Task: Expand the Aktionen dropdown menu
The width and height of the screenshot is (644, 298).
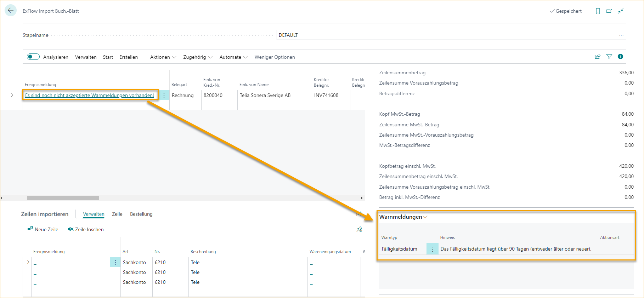Action: pyautogui.click(x=163, y=57)
